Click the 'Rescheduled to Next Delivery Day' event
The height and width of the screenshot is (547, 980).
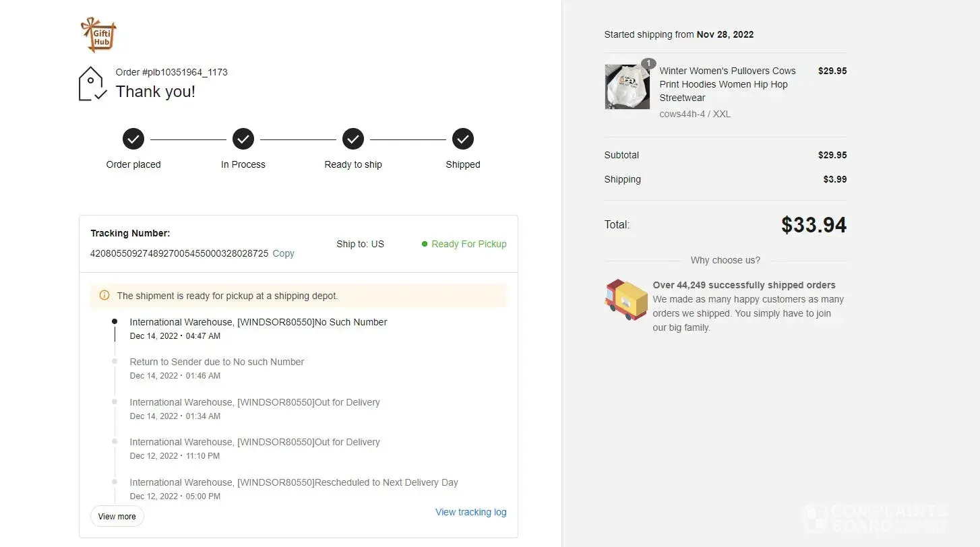[294, 482]
